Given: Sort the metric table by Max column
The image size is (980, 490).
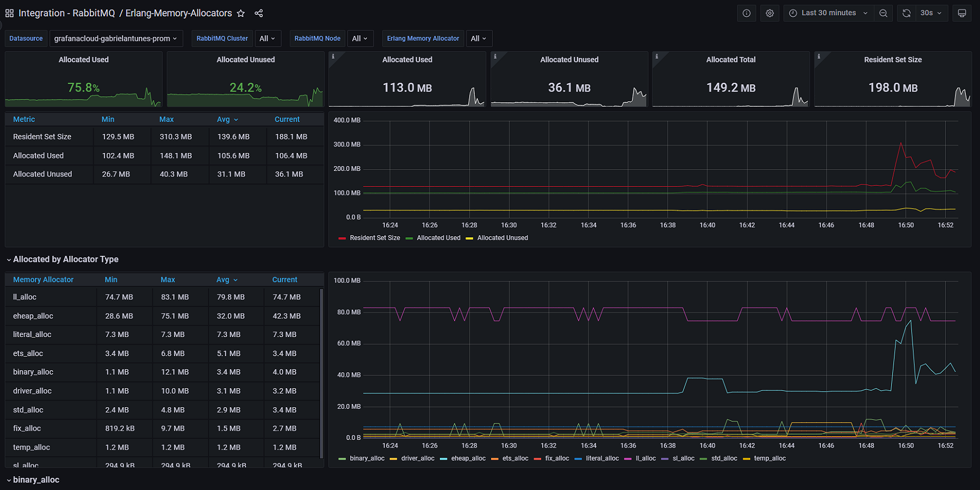Looking at the screenshot, I should tap(167, 119).
